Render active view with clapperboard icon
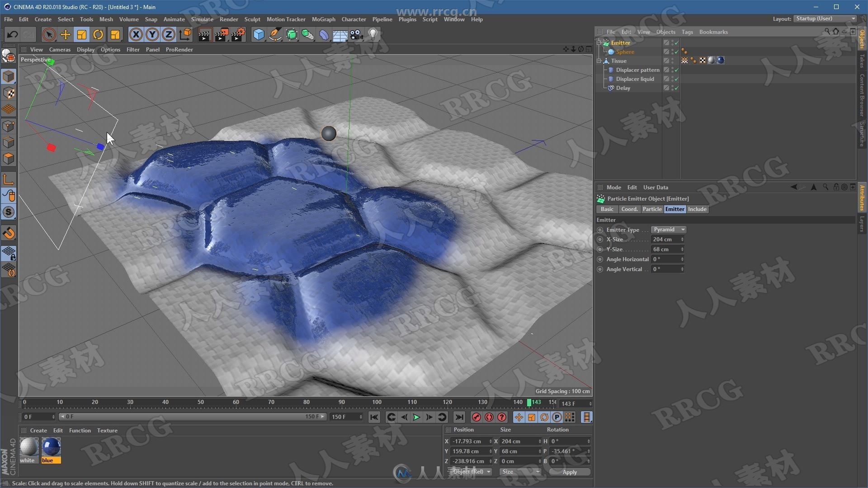 204,35
